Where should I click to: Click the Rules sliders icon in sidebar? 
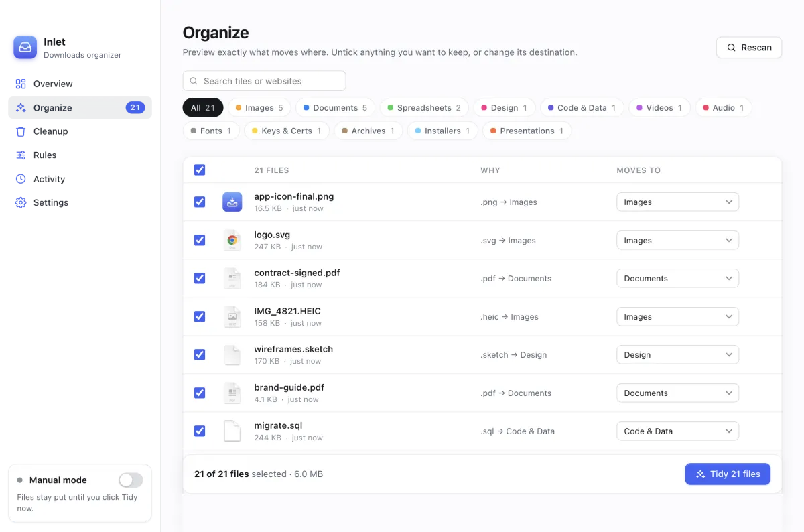21,155
